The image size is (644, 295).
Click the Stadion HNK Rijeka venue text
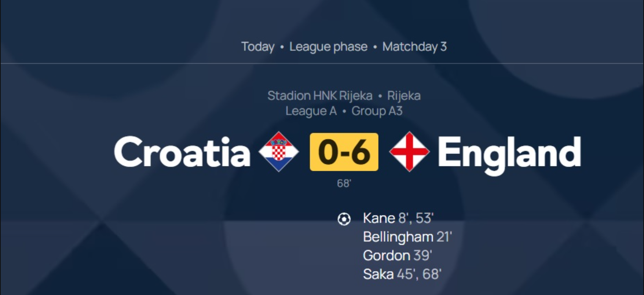pos(320,96)
